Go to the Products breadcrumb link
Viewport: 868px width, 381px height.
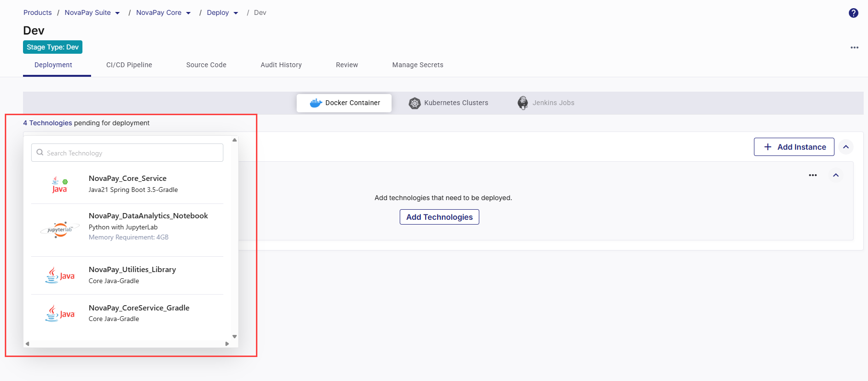click(37, 13)
